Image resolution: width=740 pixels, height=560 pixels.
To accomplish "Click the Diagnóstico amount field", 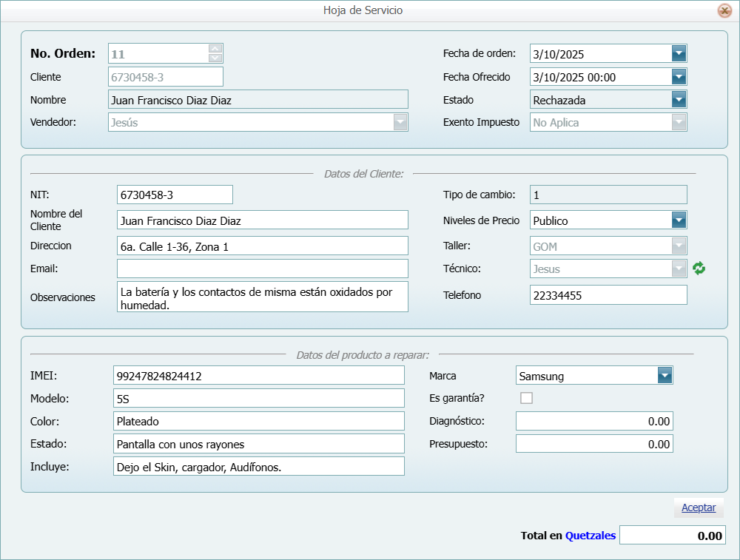I will tap(594, 420).
